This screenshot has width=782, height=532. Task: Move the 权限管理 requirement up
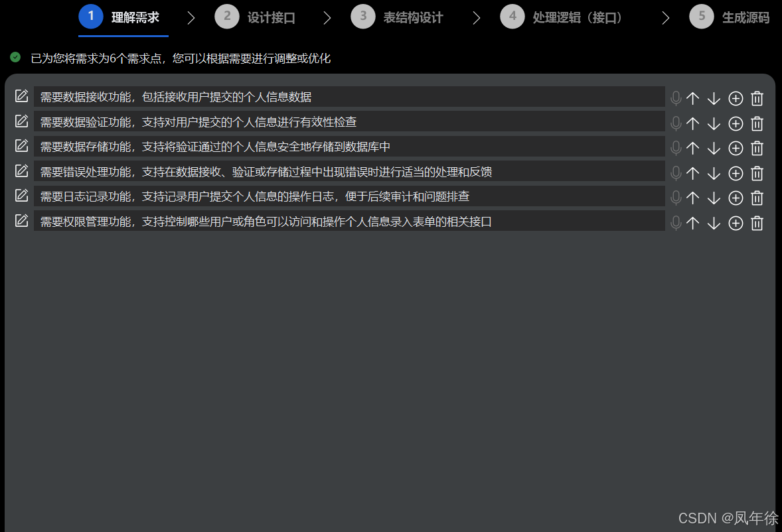point(692,223)
